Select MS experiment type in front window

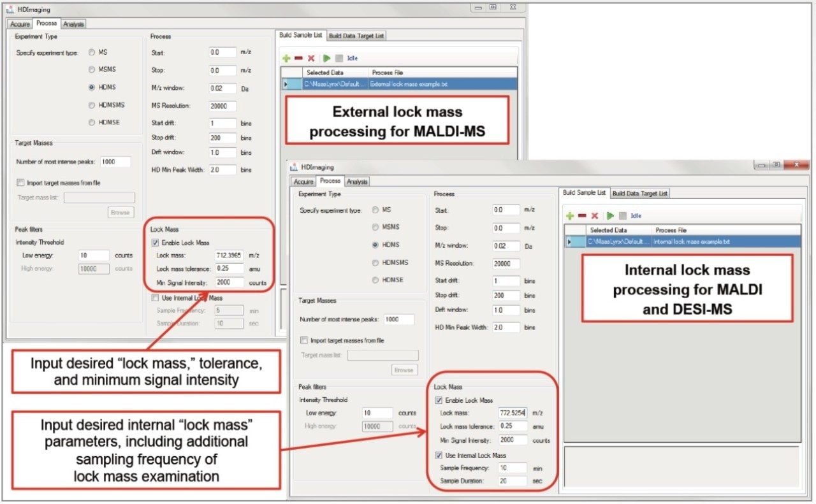click(375, 210)
